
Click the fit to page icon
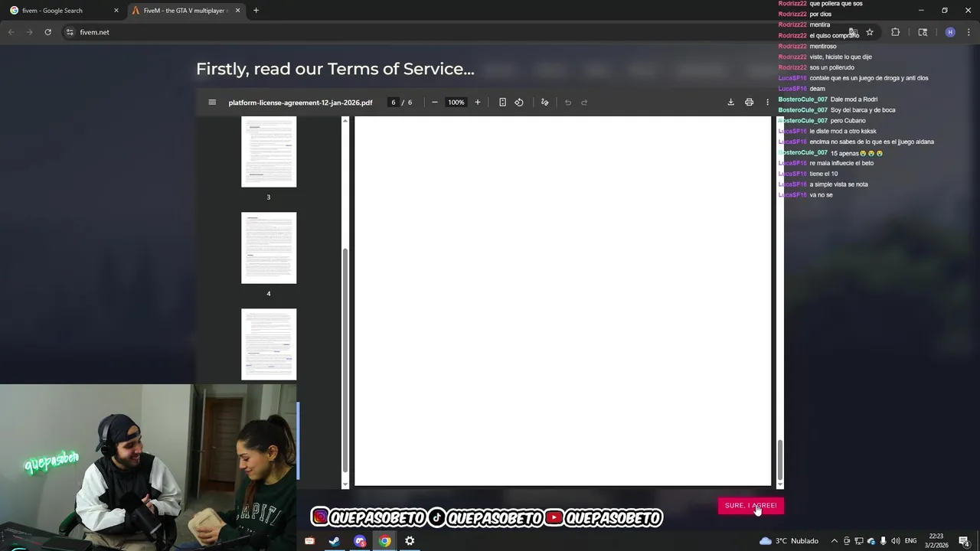coord(502,103)
